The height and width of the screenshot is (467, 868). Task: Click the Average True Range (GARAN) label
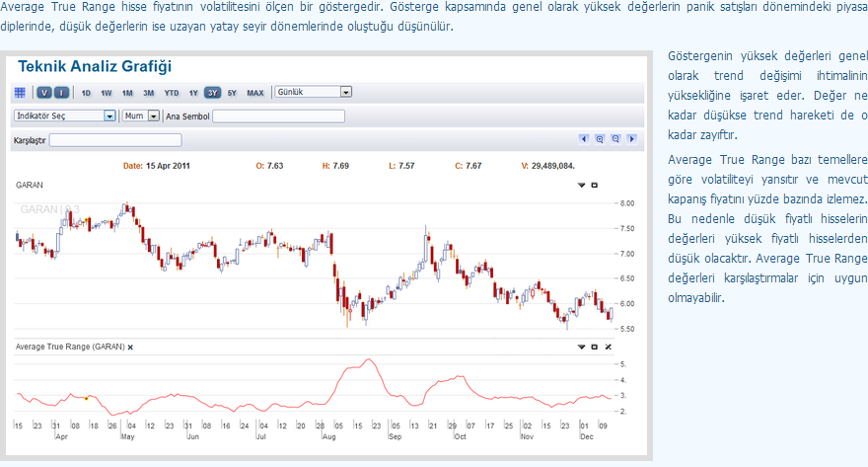click(x=70, y=347)
